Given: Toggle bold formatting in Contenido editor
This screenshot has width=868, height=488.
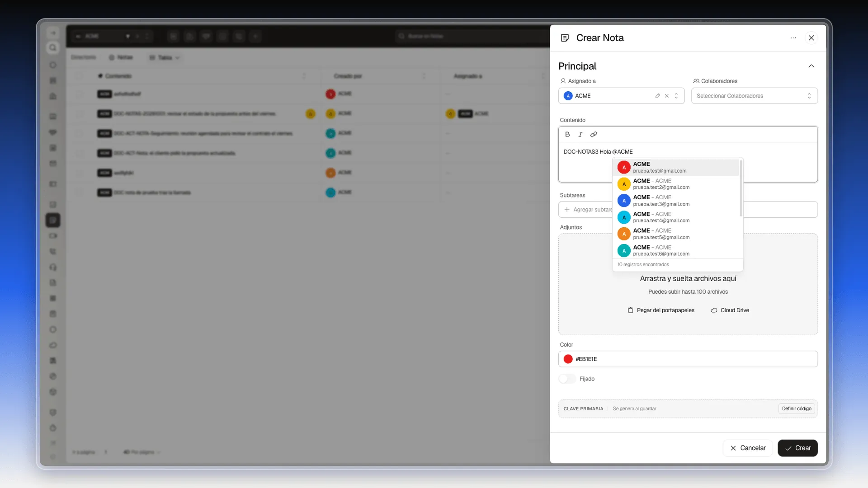Looking at the screenshot, I should point(567,134).
